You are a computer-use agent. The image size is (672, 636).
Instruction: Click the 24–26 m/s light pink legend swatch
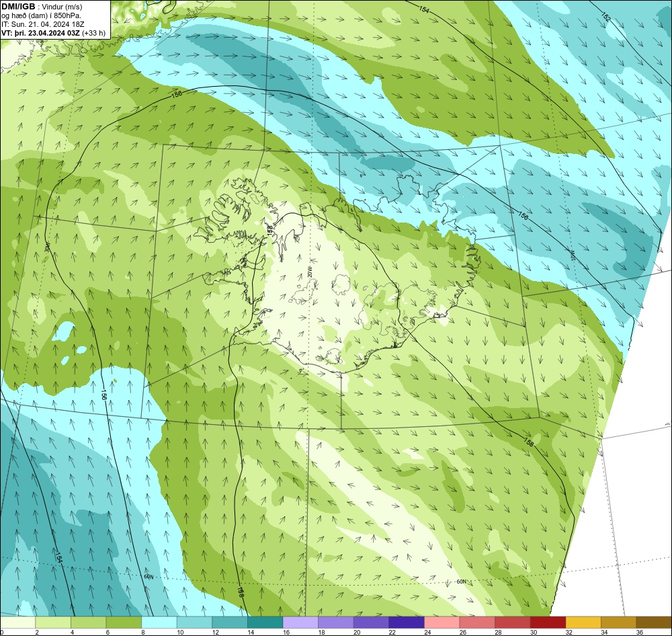pos(442,623)
